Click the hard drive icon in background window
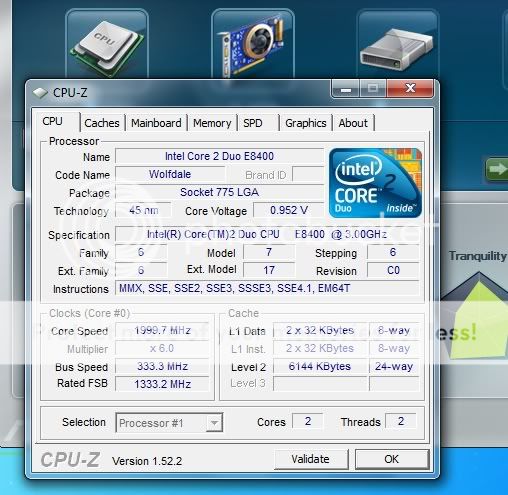Image resolution: width=508 pixels, height=495 pixels. point(396,50)
